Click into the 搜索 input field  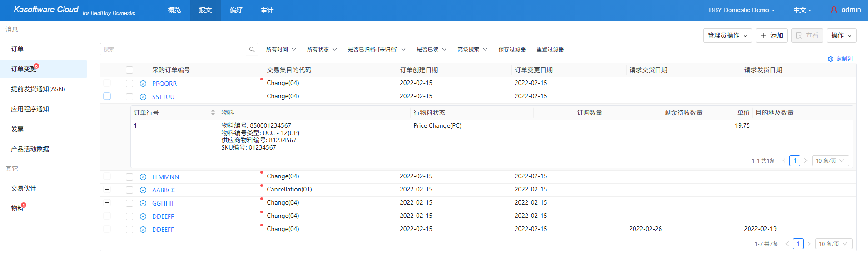coord(173,50)
